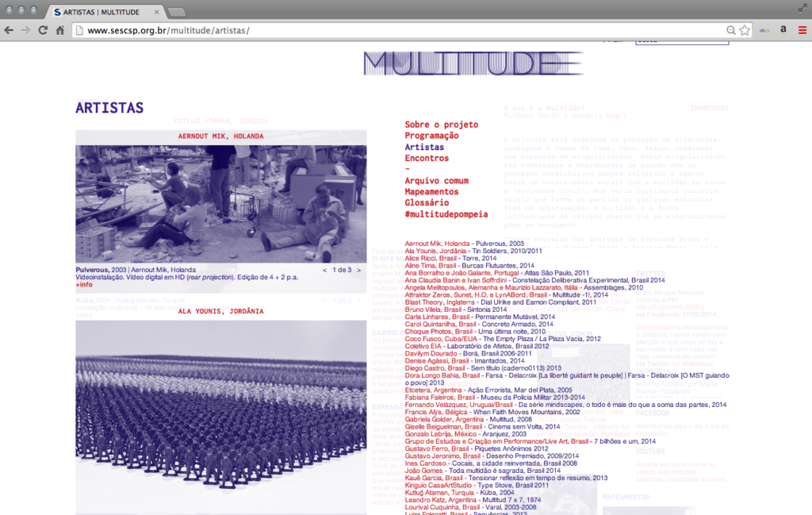
Task: Click the Amazon extension icon
Action: (783, 31)
